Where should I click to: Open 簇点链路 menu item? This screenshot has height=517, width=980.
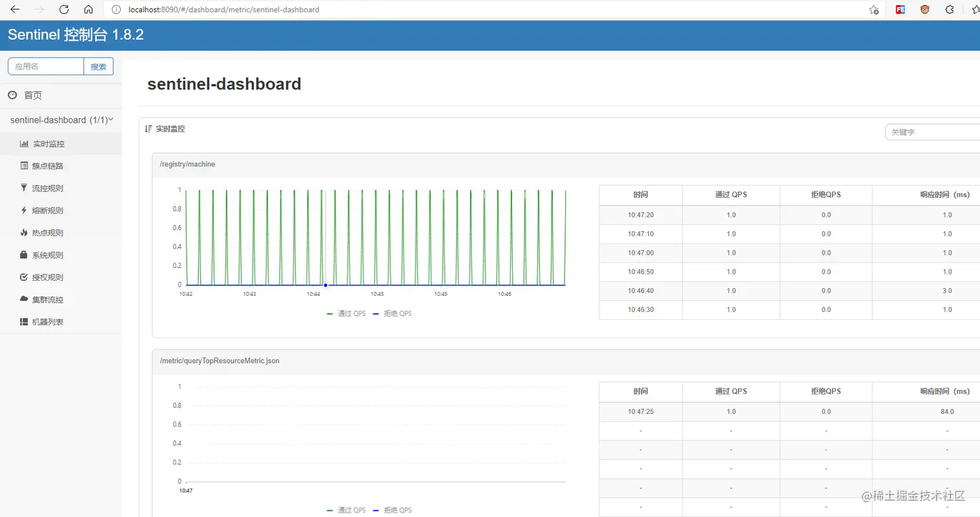point(48,166)
